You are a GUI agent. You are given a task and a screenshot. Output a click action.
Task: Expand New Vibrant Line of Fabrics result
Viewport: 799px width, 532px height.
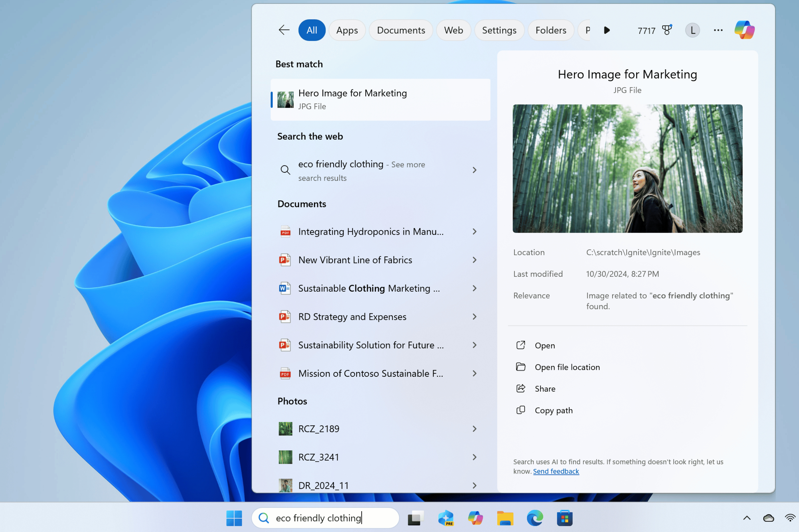point(474,260)
